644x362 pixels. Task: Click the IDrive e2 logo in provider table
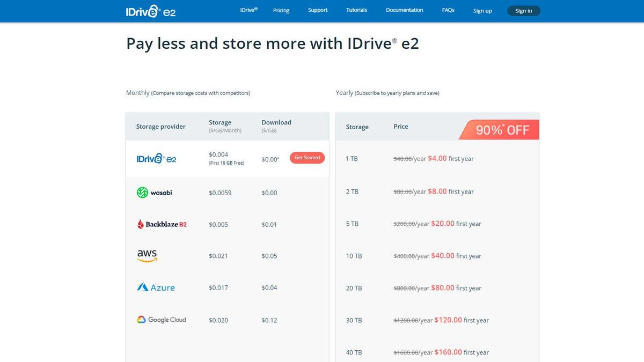point(156,159)
